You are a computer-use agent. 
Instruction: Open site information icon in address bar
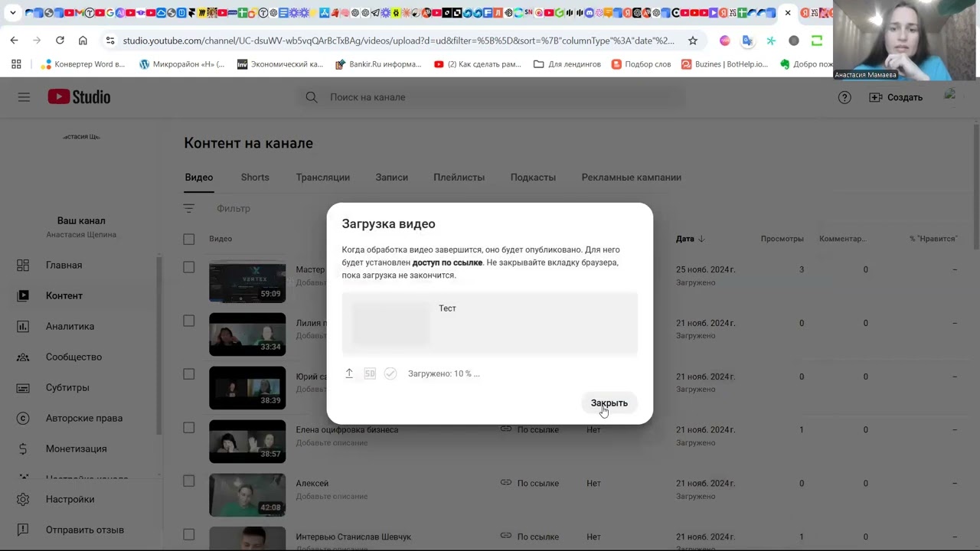(x=110, y=41)
